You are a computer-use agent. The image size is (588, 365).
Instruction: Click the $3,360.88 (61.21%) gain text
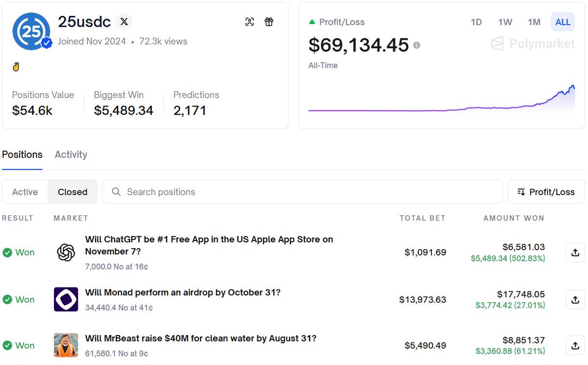click(510, 351)
